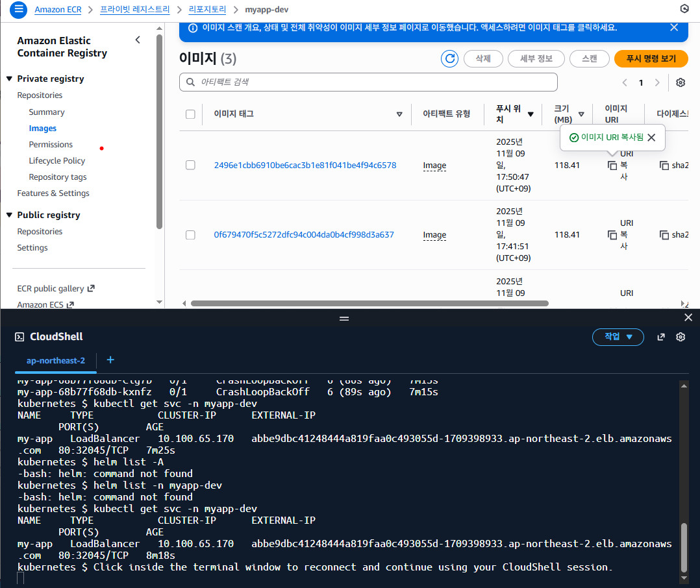Open Lifecycle Policy in sidebar

click(x=57, y=160)
